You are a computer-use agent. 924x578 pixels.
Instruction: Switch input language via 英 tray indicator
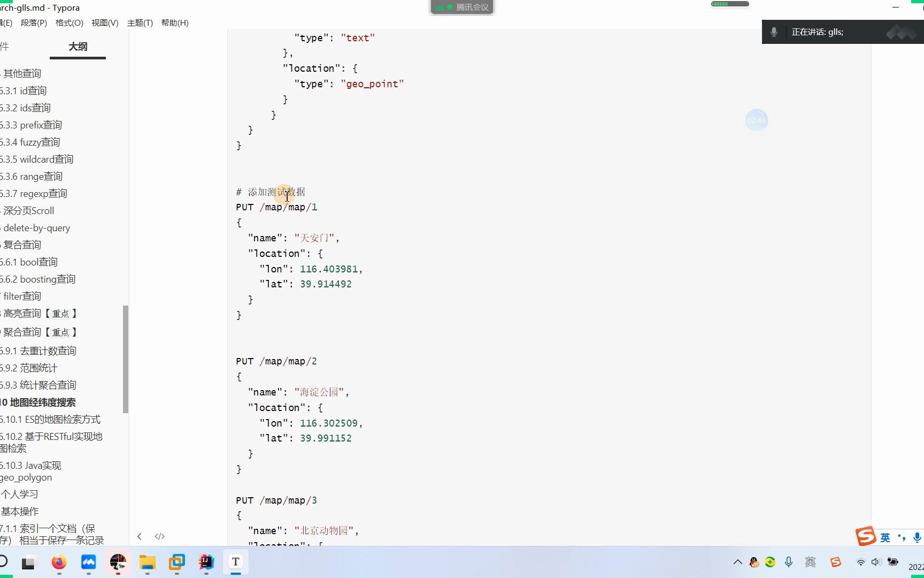point(810,562)
